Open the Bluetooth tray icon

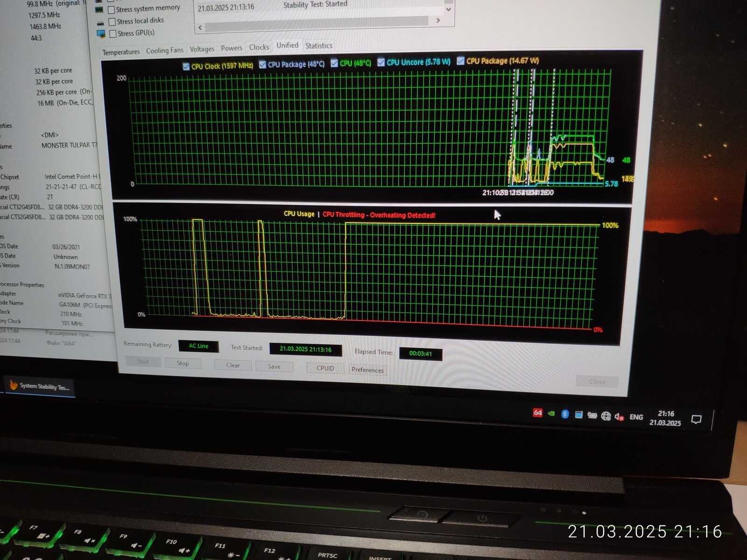click(565, 414)
